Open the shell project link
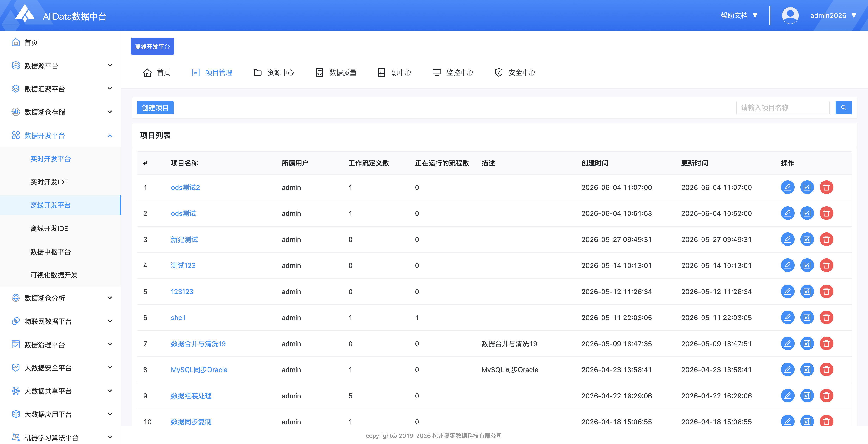This screenshot has height=444, width=868. [x=178, y=317]
